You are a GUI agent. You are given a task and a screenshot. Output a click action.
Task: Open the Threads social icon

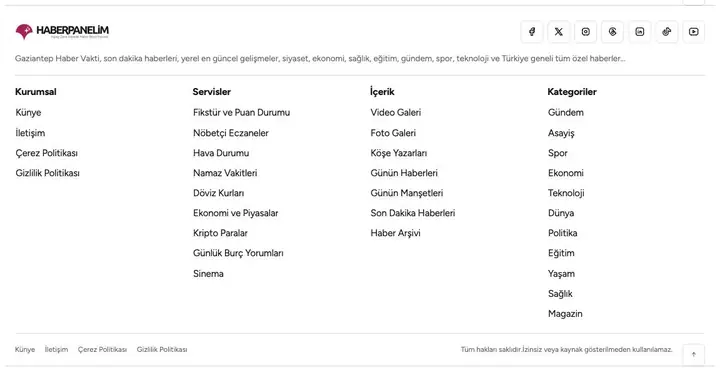pyautogui.click(x=613, y=32)
